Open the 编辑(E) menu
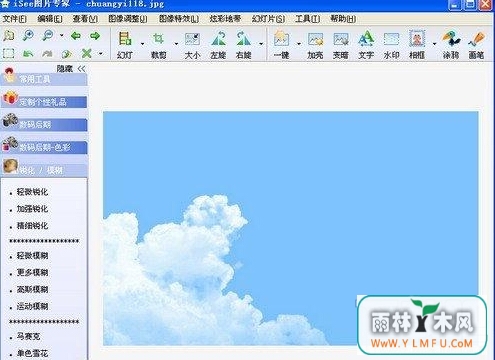Image resolution: width=495 pixels, height=360 pixels. pyautogui.click(x=50, y=19)
